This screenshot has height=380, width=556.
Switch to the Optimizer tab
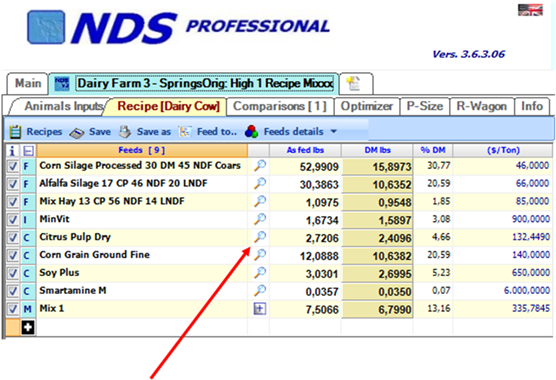tap(367, 106)
